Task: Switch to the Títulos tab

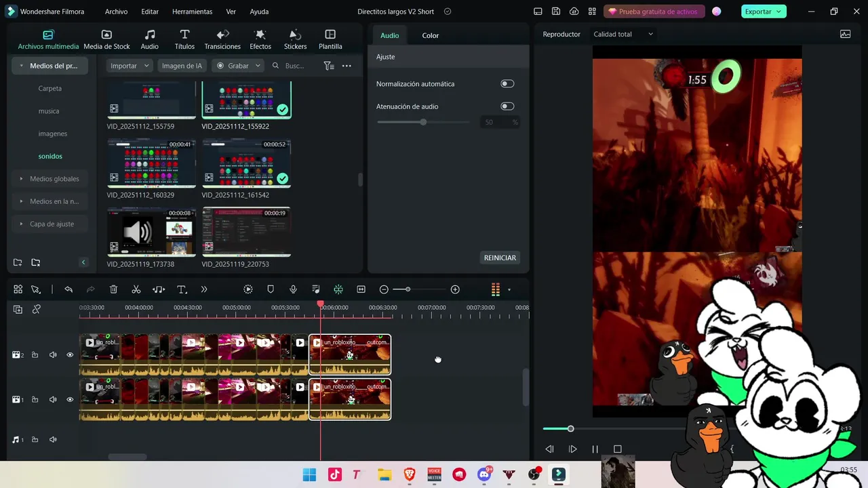Action: click(184, 40)
